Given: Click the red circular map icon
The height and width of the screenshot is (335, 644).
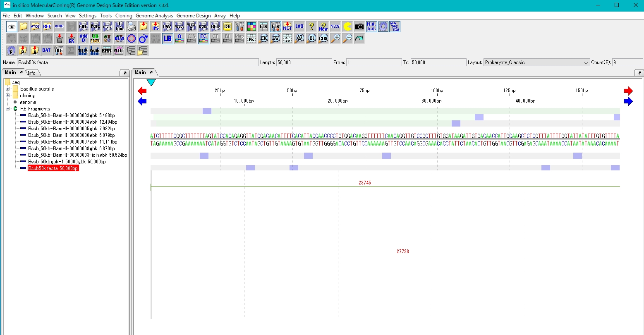Looking at the screenshot, I should (x=131, y=39).
